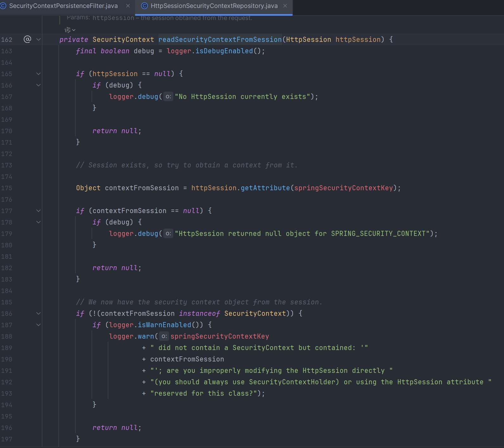The width and height of the screenshot is (504, 448).
Task: Close the HttpSessionSecurityContextRepository.java tab
Action: pos(285,6)
